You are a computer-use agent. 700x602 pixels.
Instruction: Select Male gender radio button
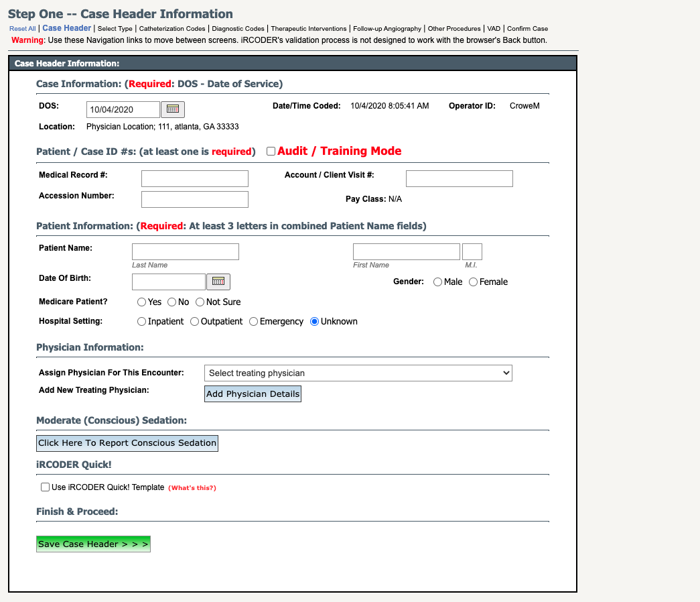(437, 282)
